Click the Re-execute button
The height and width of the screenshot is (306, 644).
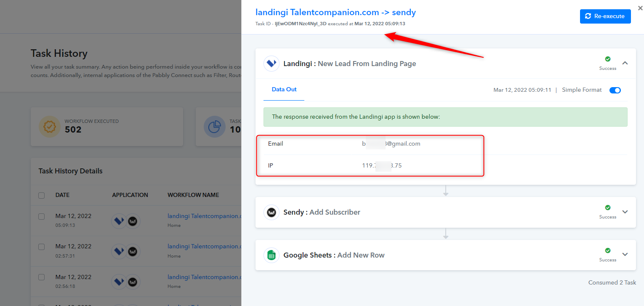coord(605,16)
